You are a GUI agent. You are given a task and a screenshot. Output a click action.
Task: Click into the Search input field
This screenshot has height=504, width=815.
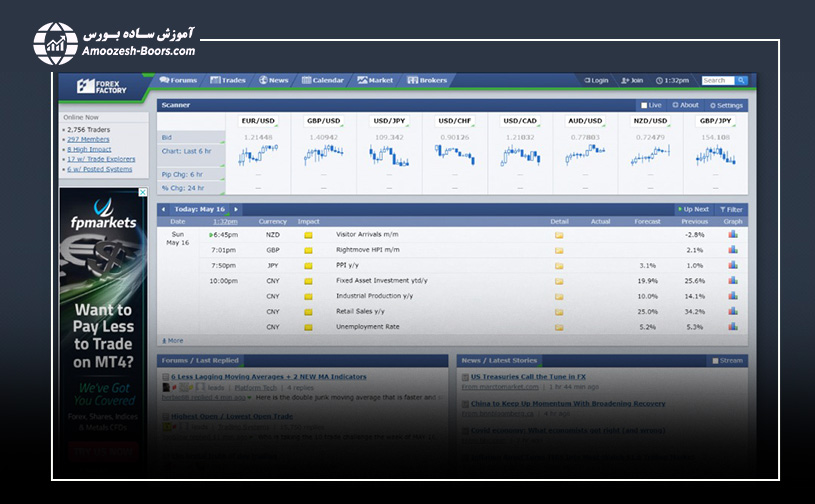point(716,80)
